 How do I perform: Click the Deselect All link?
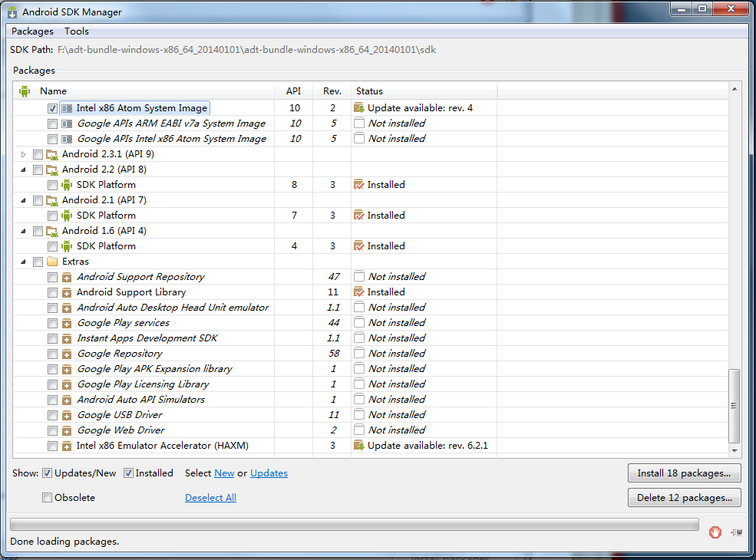click(211, 498)
